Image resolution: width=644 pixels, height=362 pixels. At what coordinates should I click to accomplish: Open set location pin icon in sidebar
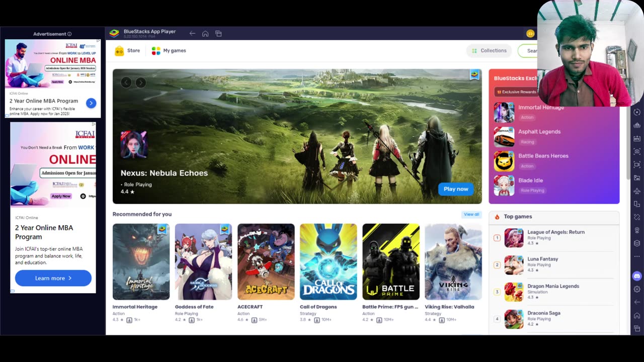coord(637,230)
